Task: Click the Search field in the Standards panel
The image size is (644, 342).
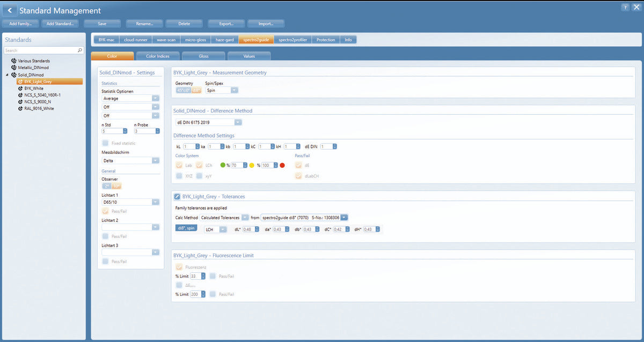Action: (x=40, y=49)
